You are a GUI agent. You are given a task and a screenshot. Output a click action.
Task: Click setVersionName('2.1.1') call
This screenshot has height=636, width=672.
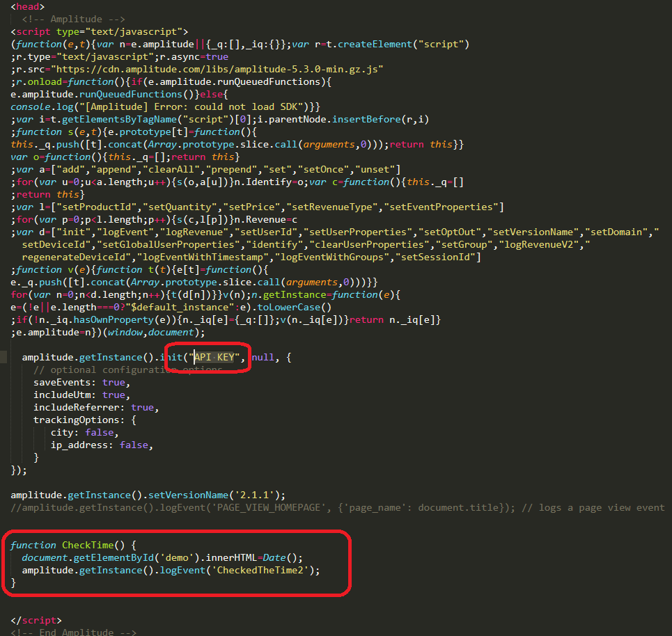(x=214, y=495)
